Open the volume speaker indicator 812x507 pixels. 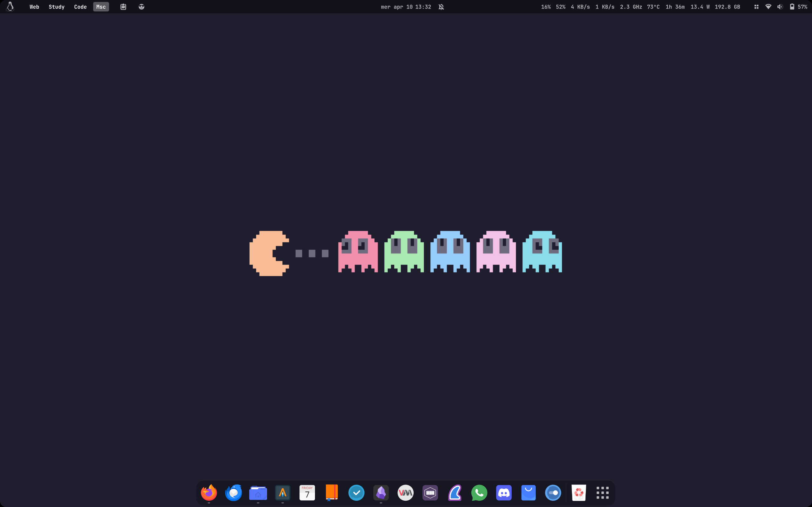pos(780,7)
